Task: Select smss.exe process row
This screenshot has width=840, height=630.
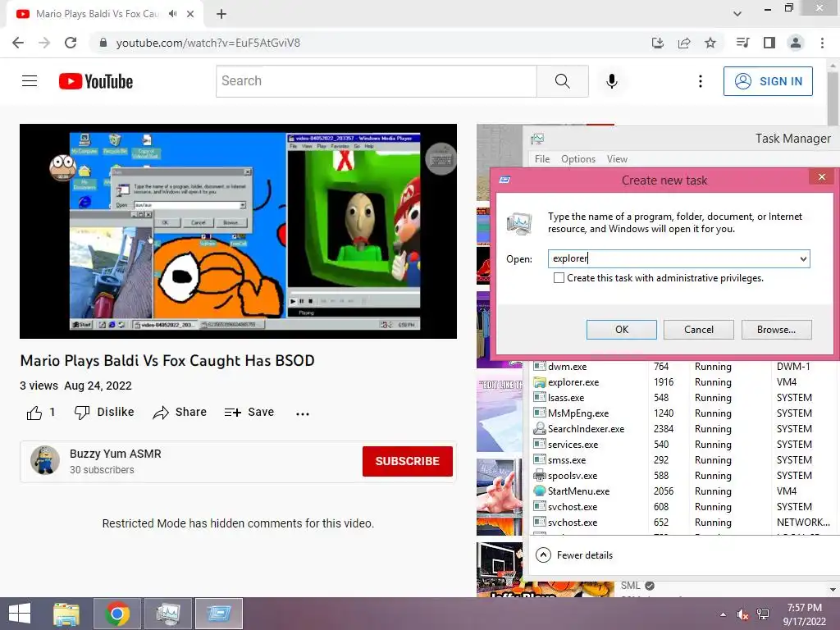Action: 682,459
